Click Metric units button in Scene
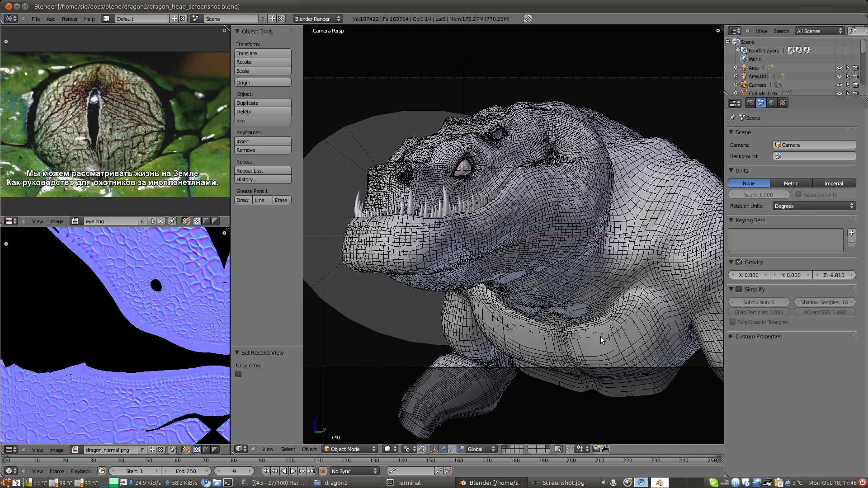Screen dimensions: 868x488 coord(791,183)
